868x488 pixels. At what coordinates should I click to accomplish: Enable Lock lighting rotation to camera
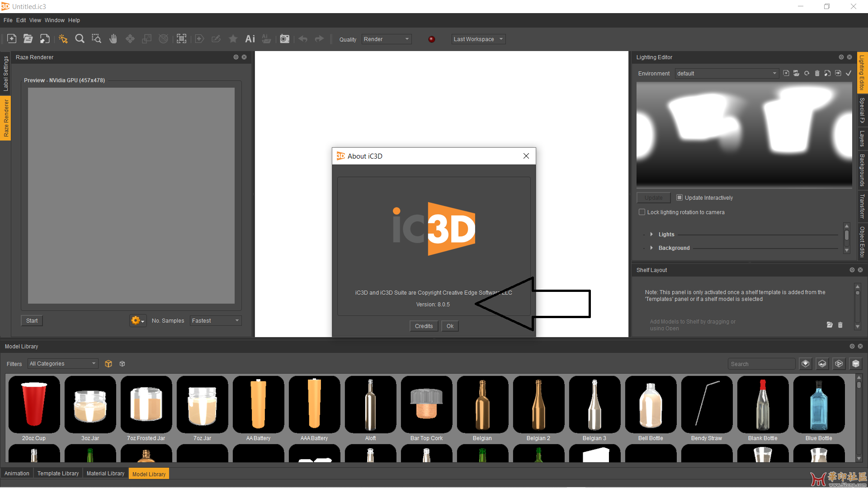(642, 212)
